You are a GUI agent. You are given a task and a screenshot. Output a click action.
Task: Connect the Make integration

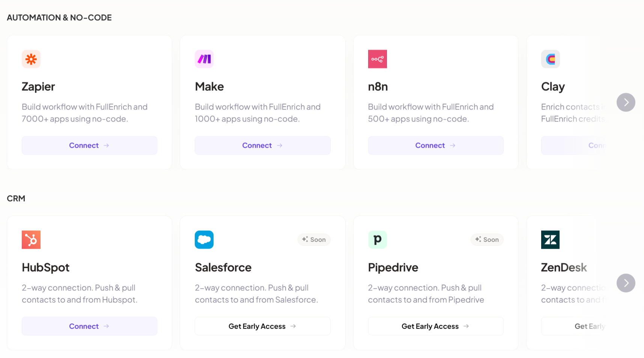(262, 145)
